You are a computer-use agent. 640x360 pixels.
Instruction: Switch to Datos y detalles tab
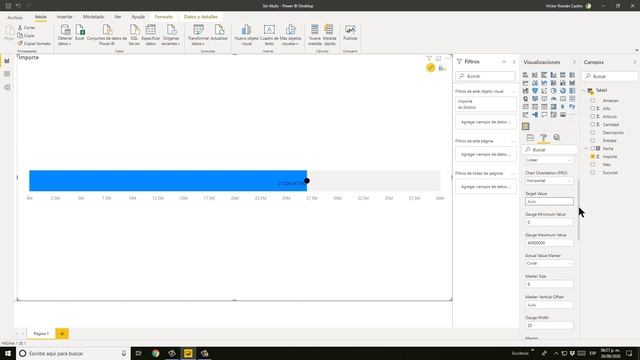[200, 17]
